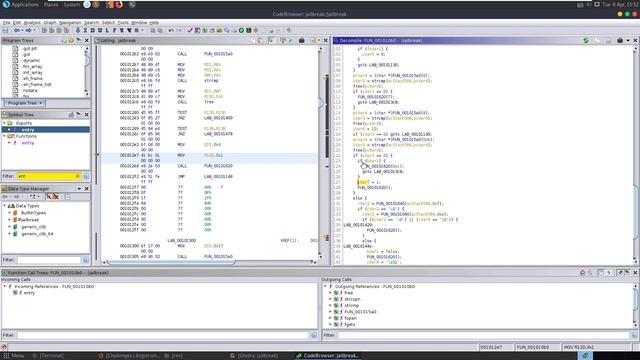Click the first filter icon in Data Type Manager toolbar
Screen dimensions: 640x360
point(48,197)
